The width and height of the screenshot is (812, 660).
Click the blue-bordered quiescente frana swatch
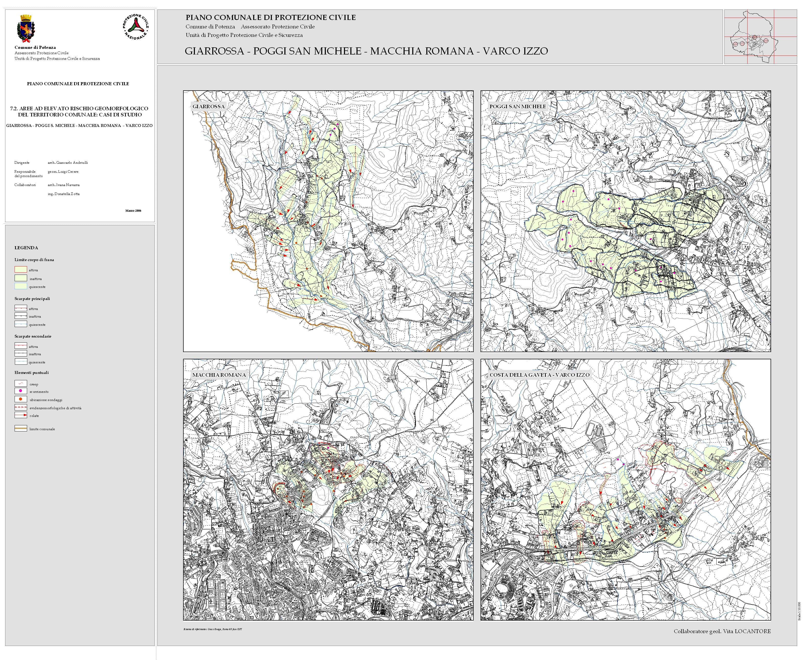click(x=20, y=286)
